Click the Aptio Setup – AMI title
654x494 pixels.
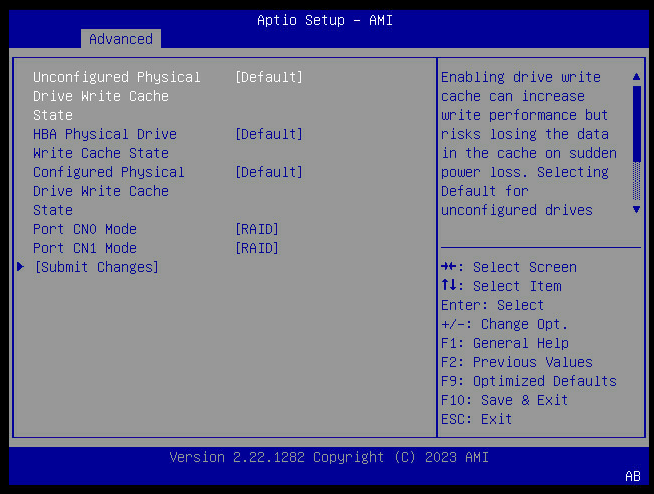point(327,20)
